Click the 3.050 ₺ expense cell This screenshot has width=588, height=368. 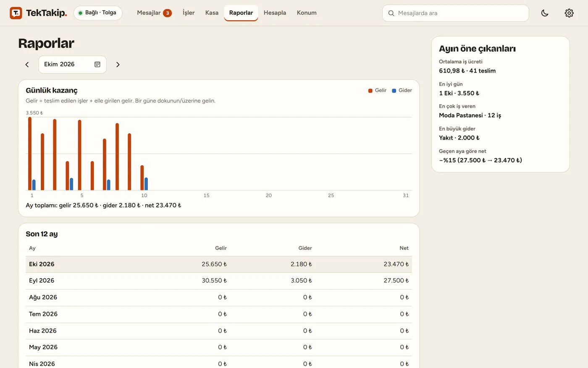[x=301, y=281]
